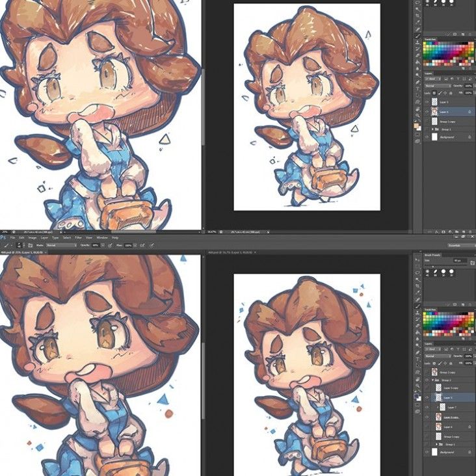This screenshot has width=476, height=476.
Task: Click foreground color swatch in upper Photoshop toolbar
Action: 416,126
